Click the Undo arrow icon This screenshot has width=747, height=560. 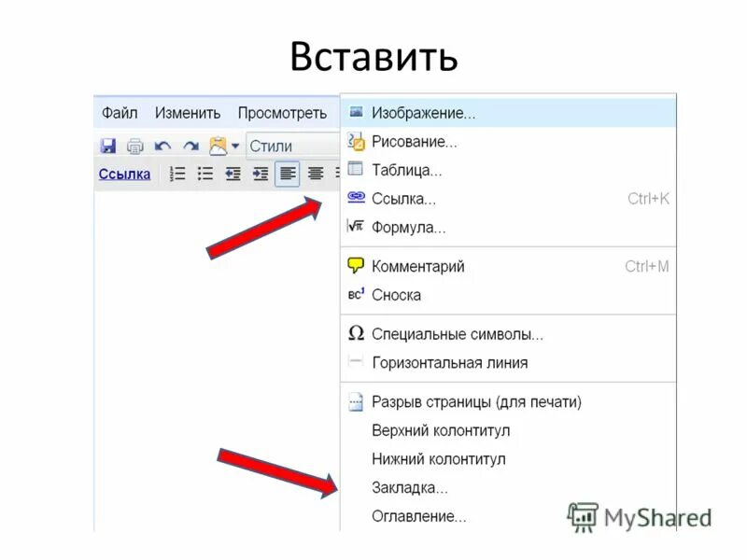tap(162, 145)
